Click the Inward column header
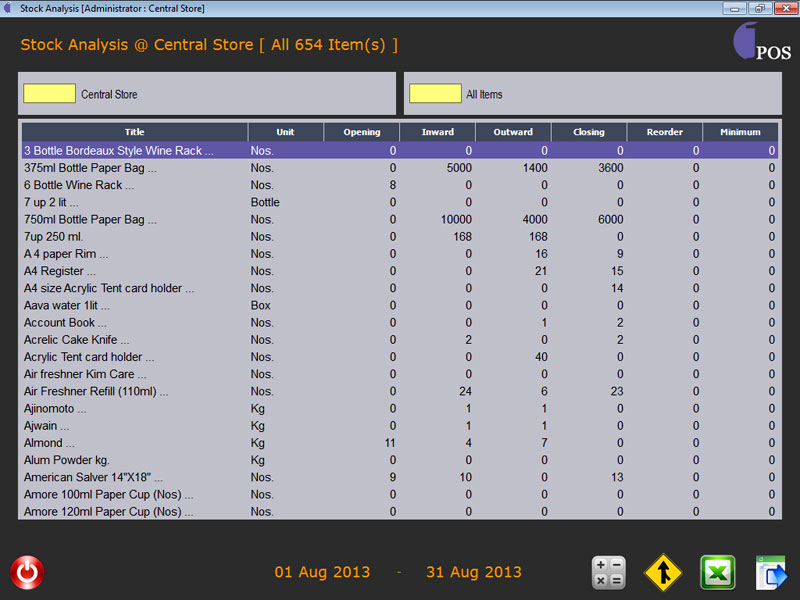This screenshot has height=600, width=800. coord(437,132)
